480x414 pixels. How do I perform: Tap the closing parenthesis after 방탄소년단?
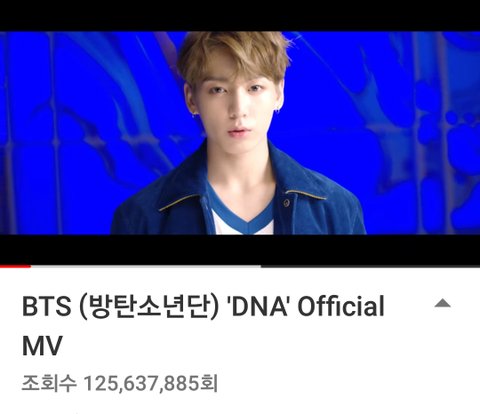(x=215, y=307)
